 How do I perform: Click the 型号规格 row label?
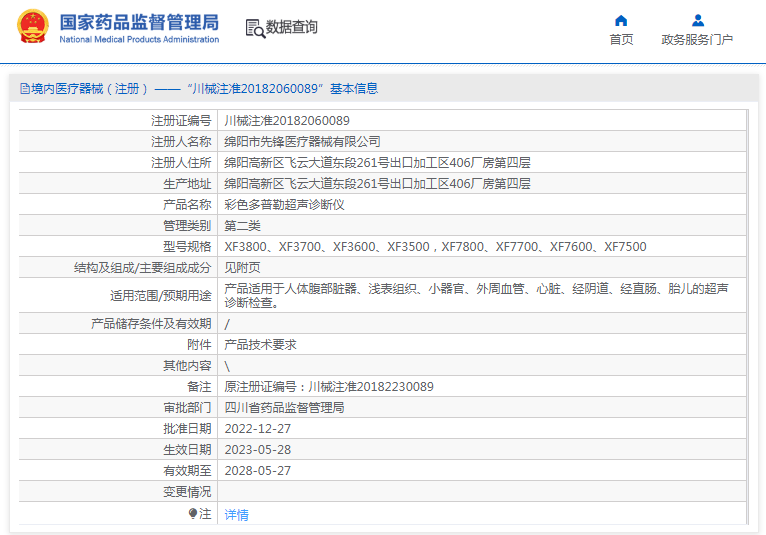click(x=187, y=247)
